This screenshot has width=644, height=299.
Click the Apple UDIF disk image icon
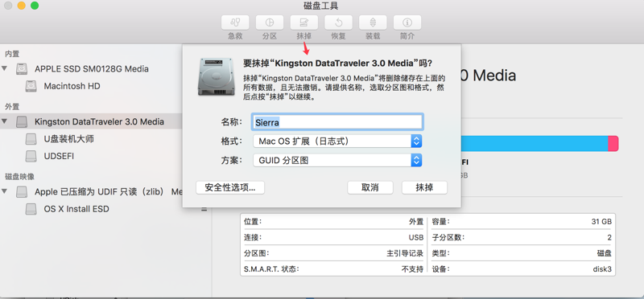[x=22, y=191]
